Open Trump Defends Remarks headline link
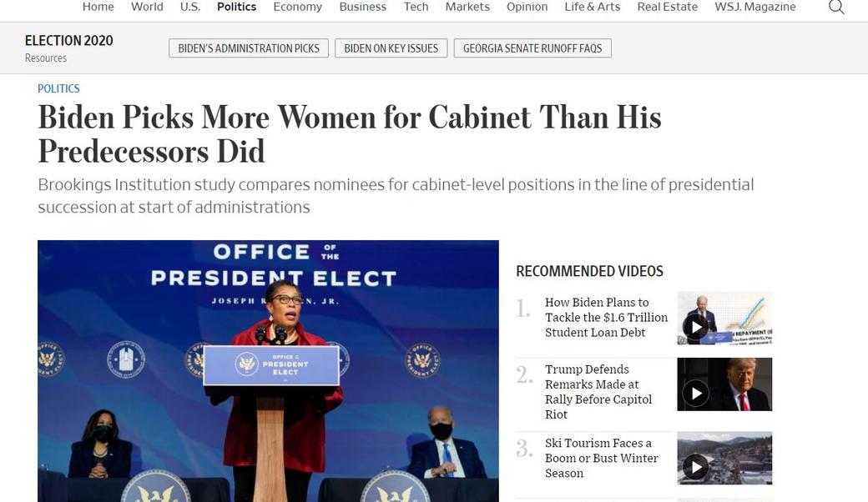 (598, 391)
